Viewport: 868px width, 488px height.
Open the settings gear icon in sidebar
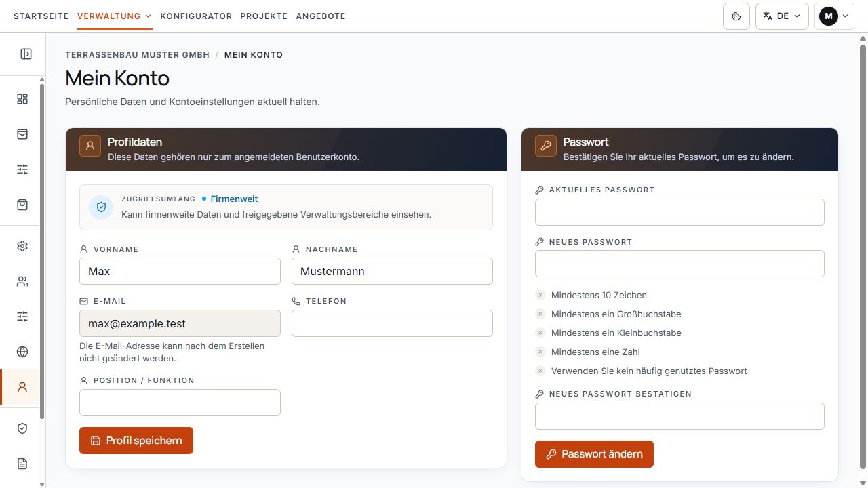click(x=22, y=246)
